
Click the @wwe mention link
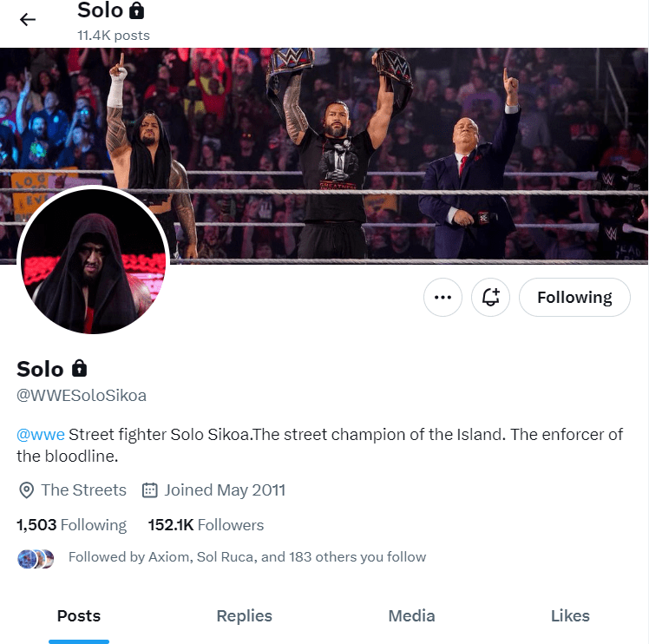click(41, 435)
